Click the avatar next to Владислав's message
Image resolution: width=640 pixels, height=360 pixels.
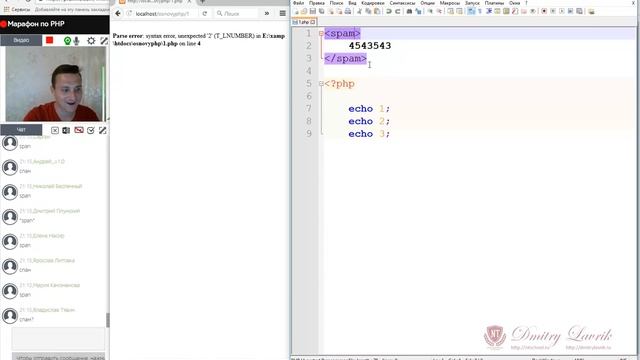(x=10, y=316)
